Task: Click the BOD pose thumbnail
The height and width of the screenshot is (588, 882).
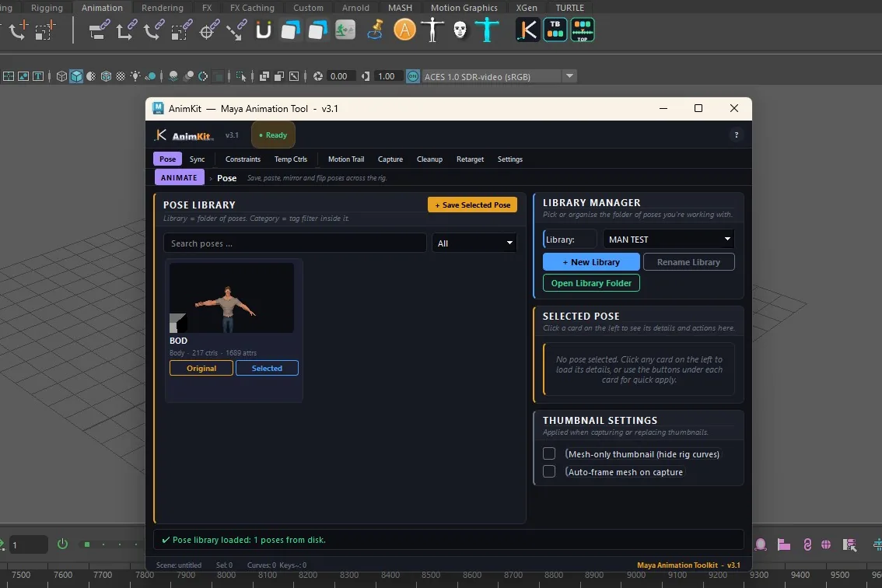Action: click(232, 298)
